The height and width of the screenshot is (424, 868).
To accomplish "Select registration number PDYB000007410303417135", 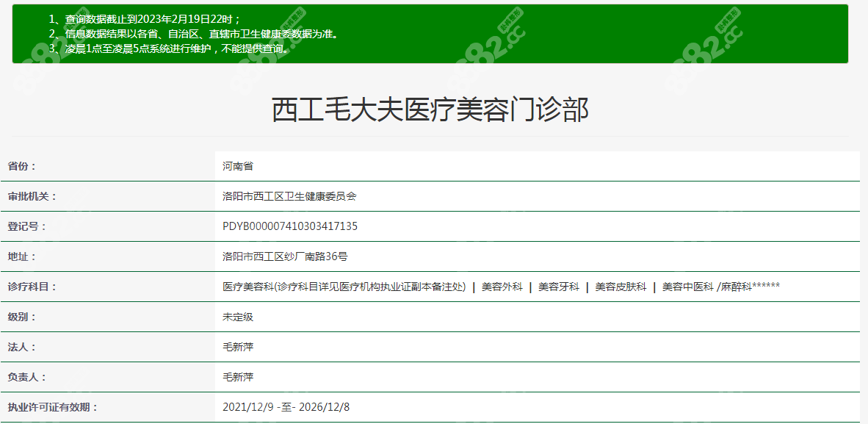I will point(289,226).
